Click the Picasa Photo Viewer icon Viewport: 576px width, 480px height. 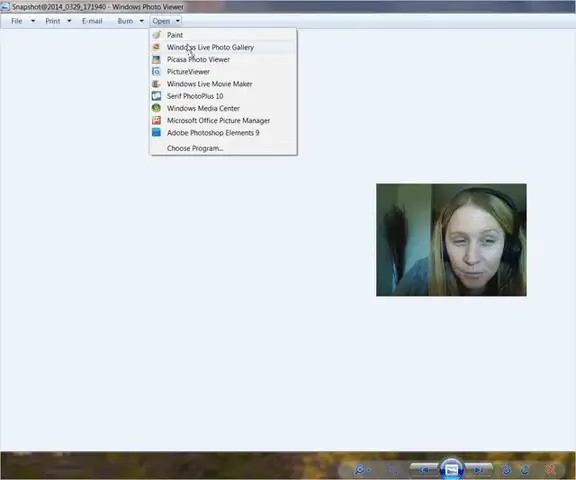[156, 59]
